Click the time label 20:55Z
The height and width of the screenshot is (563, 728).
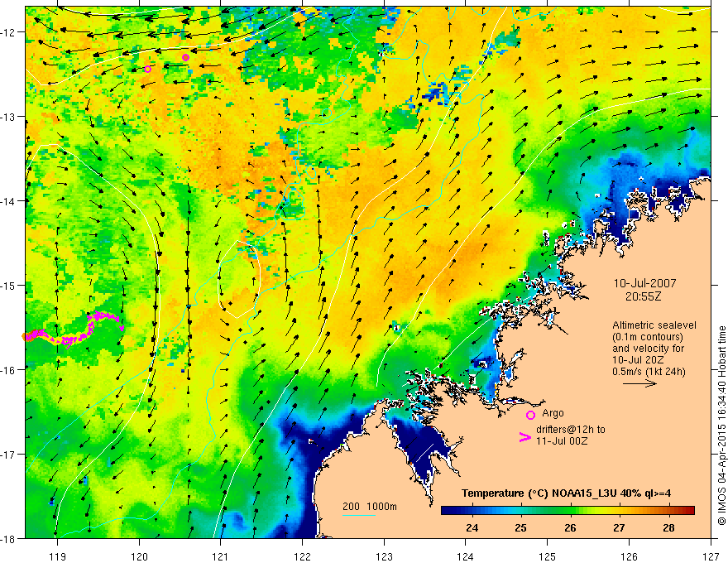point(643,296)
